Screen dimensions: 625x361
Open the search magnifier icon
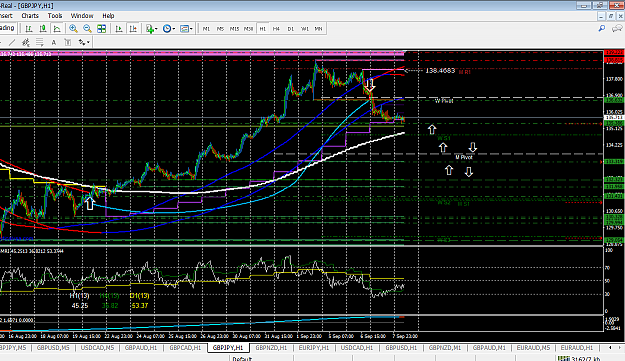[x=602, y=28]
